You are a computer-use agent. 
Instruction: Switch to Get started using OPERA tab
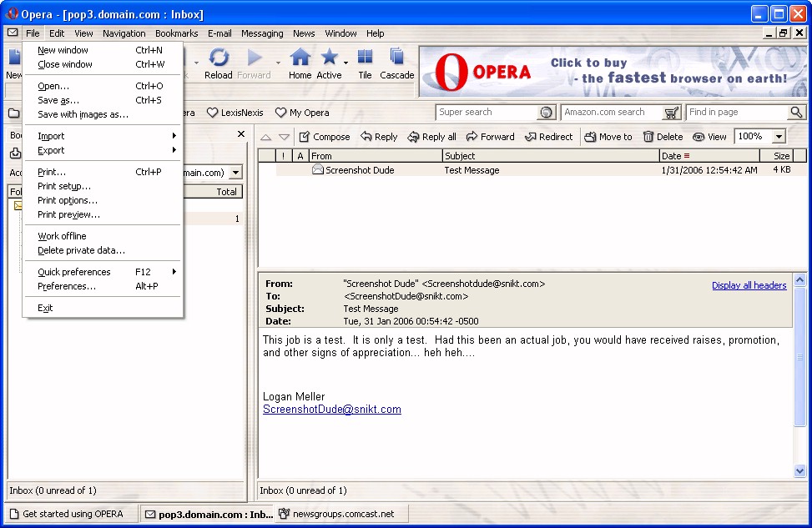(x=72, y=514)
